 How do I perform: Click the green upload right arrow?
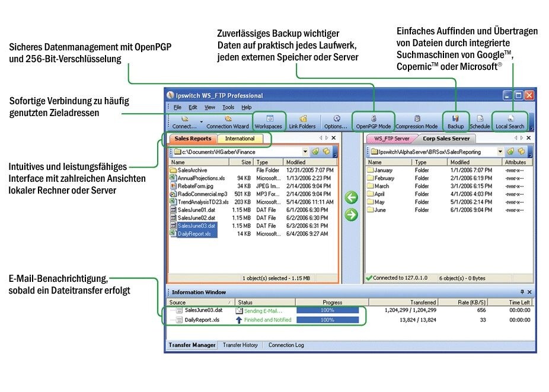point(352,215)
